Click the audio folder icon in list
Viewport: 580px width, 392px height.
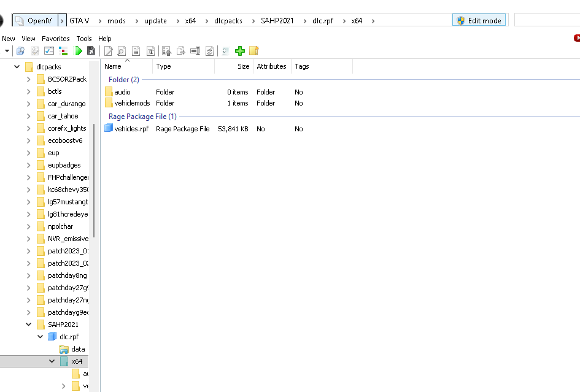click(109, 92)
